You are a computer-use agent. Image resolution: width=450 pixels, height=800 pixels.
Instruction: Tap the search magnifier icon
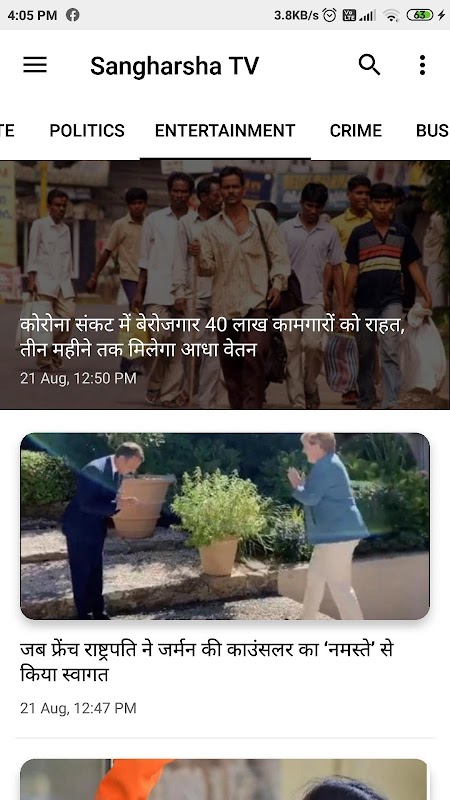click(x=369, y=65)
